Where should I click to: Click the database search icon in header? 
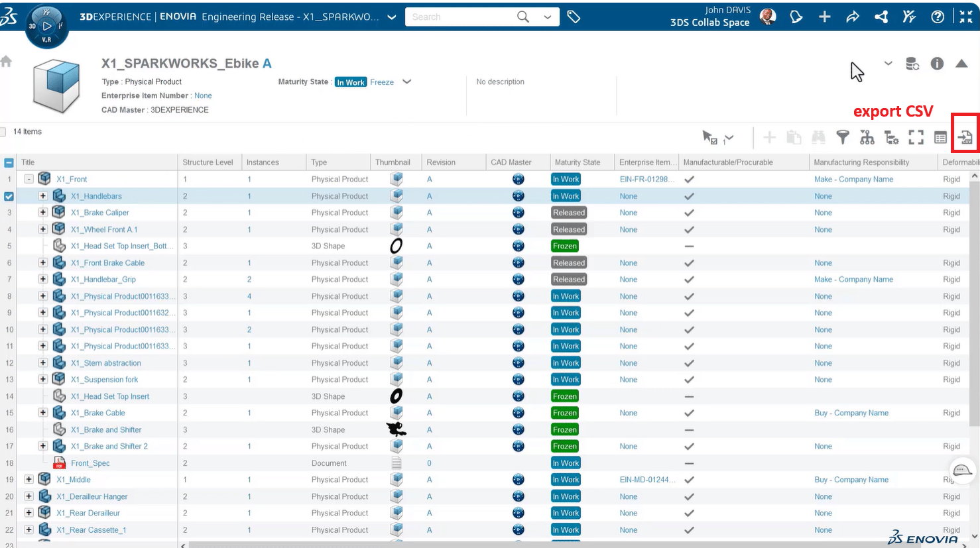point(912,64)
